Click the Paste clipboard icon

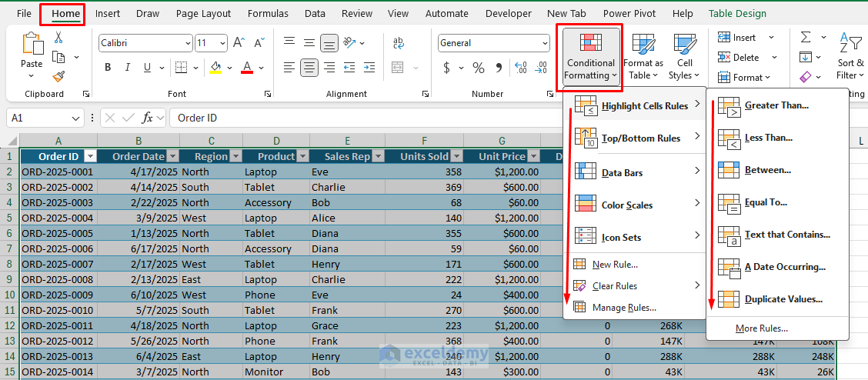(x=32, y=45)
